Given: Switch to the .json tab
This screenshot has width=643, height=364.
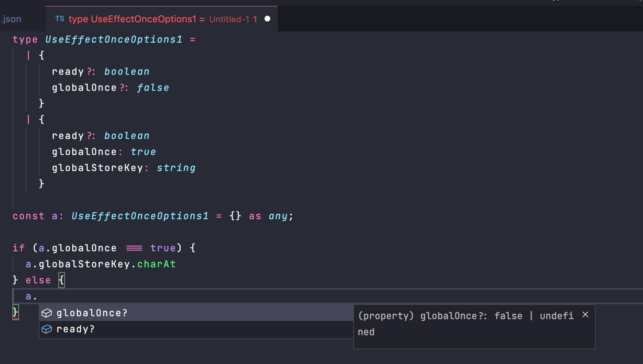Looking at the screenshot, I should click(x=12, y=19).
